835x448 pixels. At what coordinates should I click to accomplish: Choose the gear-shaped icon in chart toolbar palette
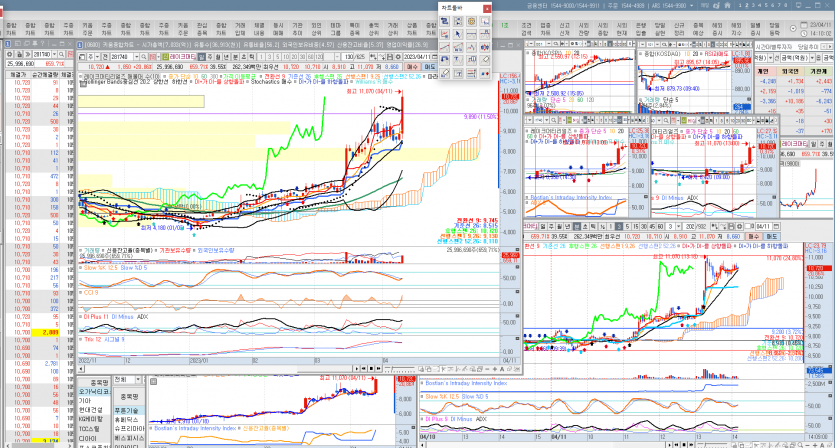tap(471, 21)
